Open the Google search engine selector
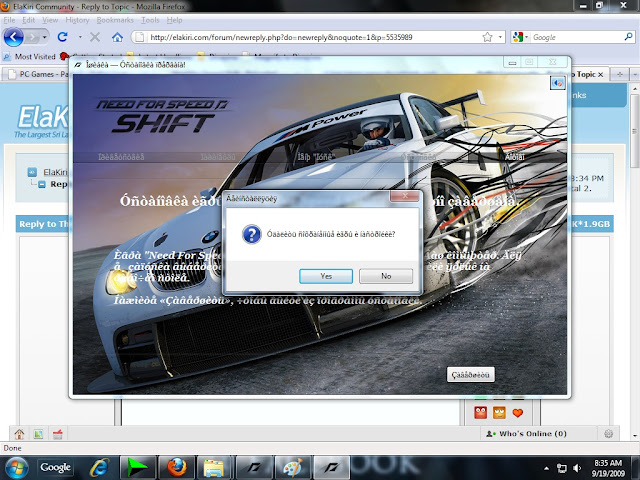The height and width of the screenshot is (480, 640). pyautogui.click(x=521, y=37)
